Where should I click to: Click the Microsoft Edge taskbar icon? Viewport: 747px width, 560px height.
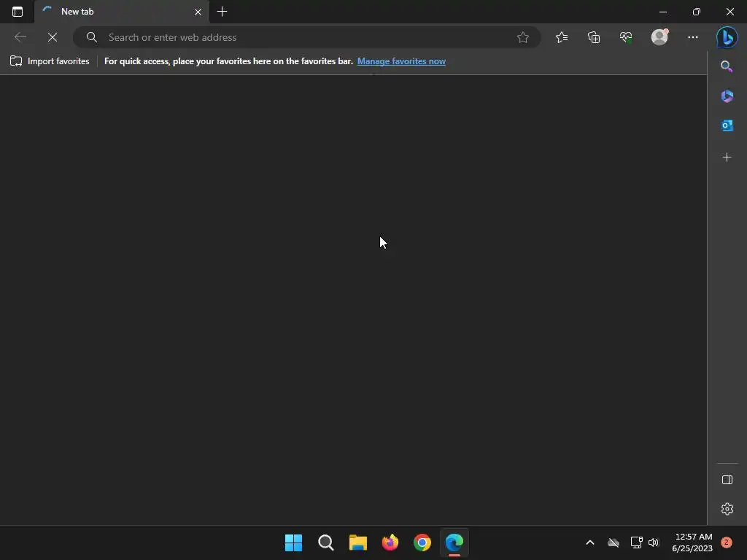(x=454, y=542)
